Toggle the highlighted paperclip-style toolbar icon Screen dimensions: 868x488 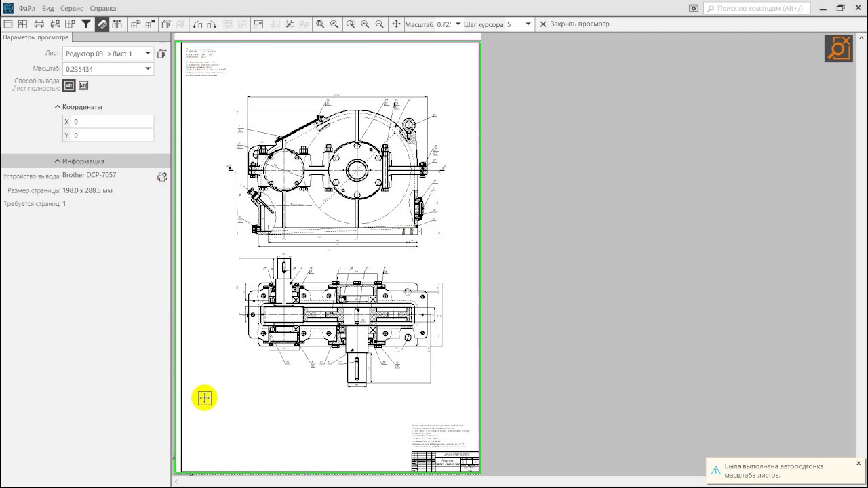pos(102,24)
